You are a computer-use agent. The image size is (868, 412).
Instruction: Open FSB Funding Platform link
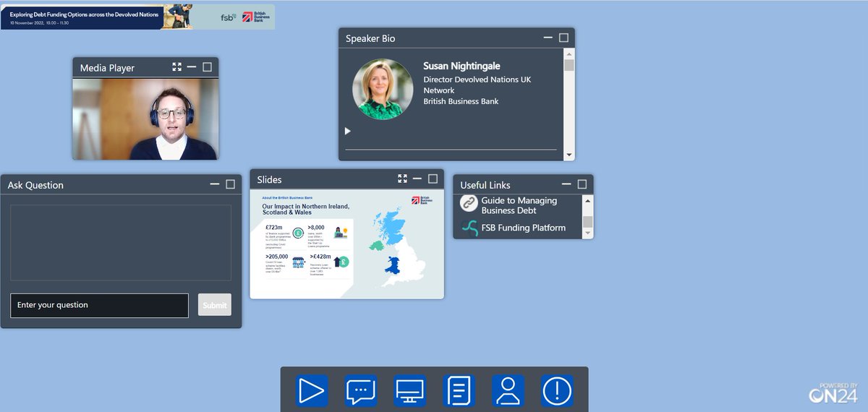pyautogui.click(x=524, y=228)
